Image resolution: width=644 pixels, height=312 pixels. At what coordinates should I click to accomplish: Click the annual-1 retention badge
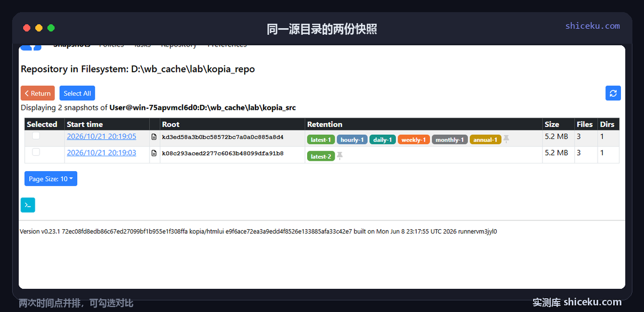tap(485, 140)
